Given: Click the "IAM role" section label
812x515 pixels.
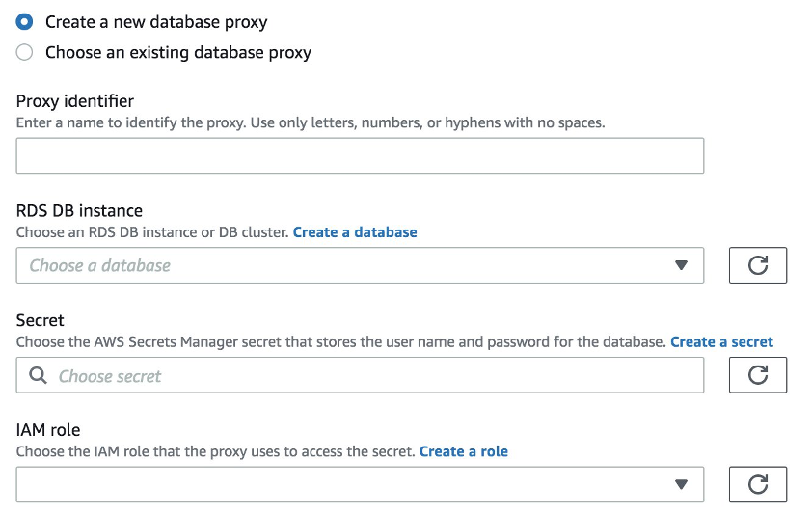Looking at the screenshot, I should pyautogui.click(x=47, y=430).
